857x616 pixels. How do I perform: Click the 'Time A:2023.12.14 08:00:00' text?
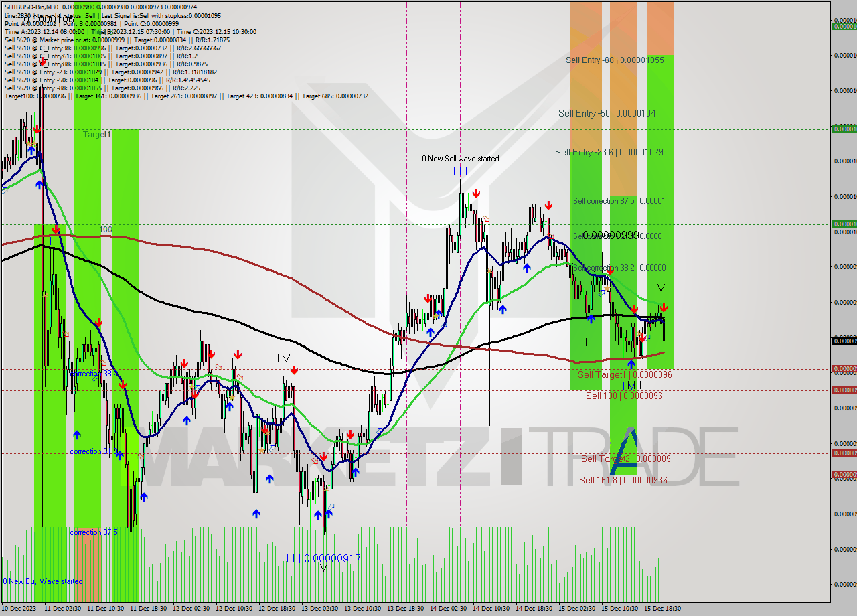point(46,31)
